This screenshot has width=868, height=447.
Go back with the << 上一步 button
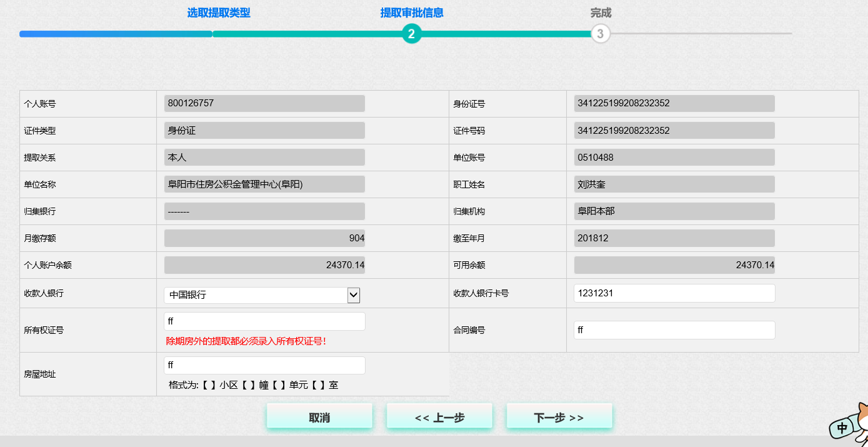(x=439, y=418)
